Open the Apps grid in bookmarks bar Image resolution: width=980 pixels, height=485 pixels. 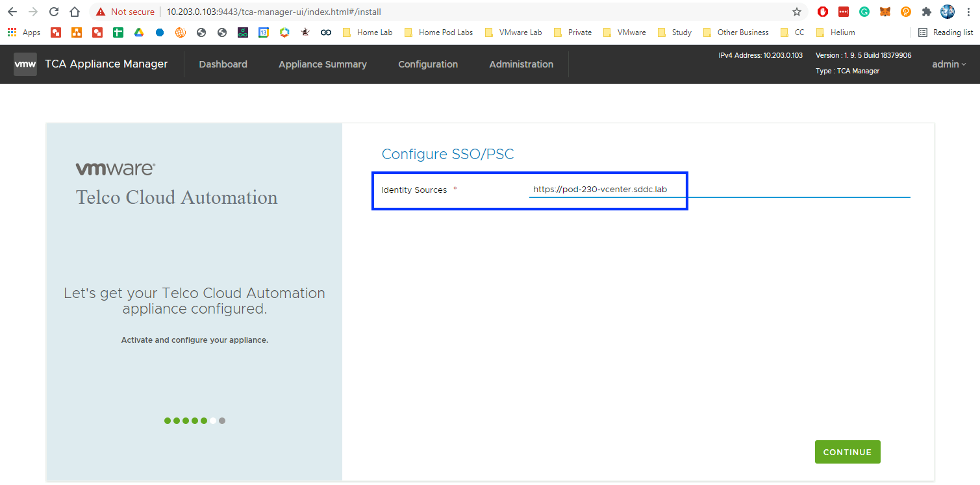pyautogui.click(x=23, y=32)
